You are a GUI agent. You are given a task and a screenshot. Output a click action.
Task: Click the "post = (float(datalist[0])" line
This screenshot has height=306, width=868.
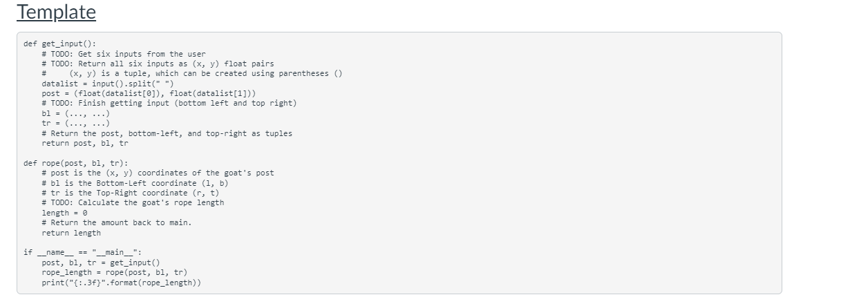click(x=149, y=93)
